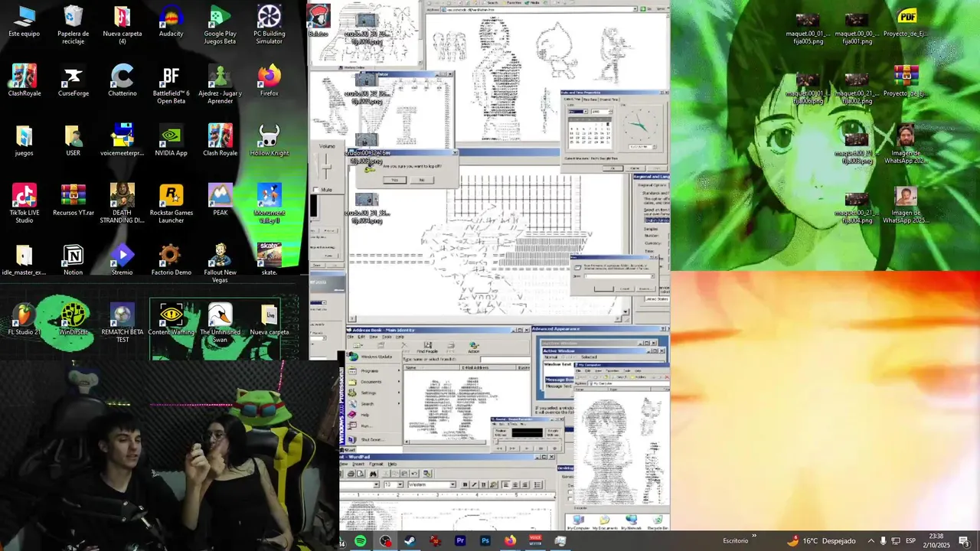This screenshot has width=980, height=551.
Task: Open the skate. game shortcut
Action: [x=269, y=260]
